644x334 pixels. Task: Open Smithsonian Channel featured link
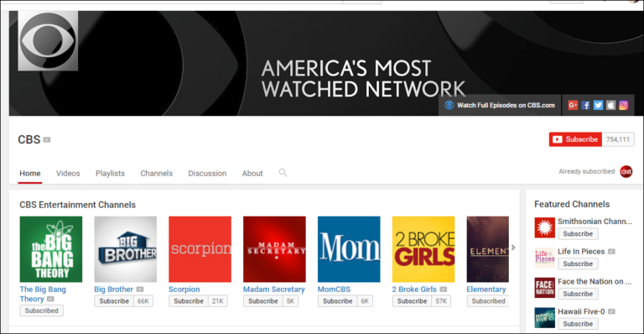[595, 222]
